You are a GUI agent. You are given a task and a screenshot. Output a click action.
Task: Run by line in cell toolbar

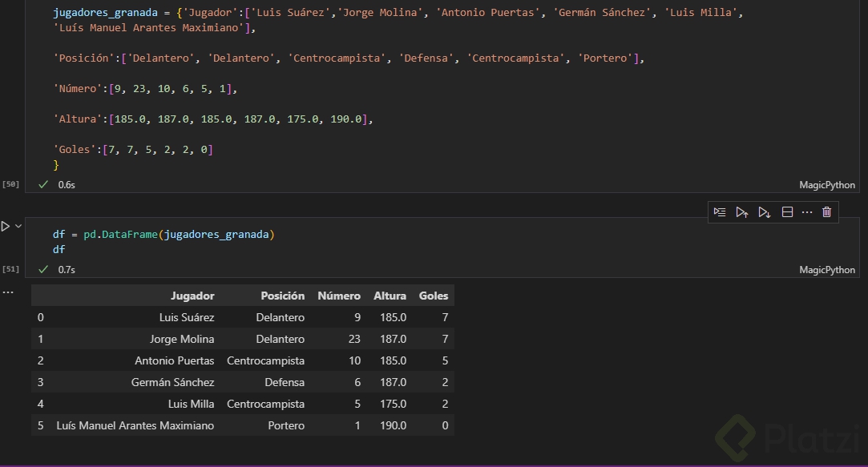pyautogui.click(x=720, y=212)
